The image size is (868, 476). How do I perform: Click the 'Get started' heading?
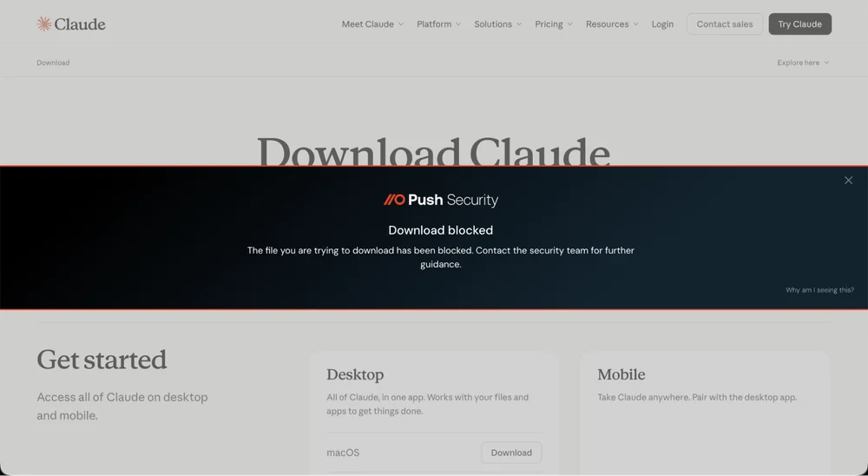pos(102,360)
